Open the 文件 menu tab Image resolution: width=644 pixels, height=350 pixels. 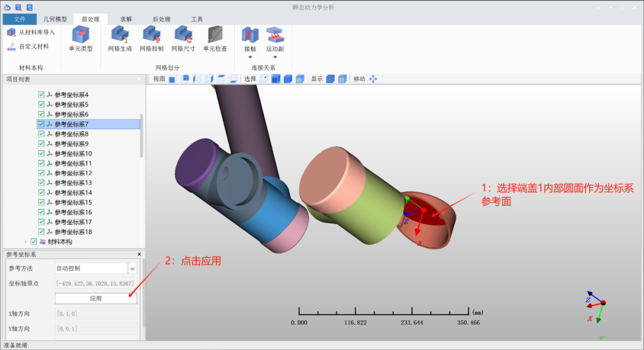(x=19, y=19)
